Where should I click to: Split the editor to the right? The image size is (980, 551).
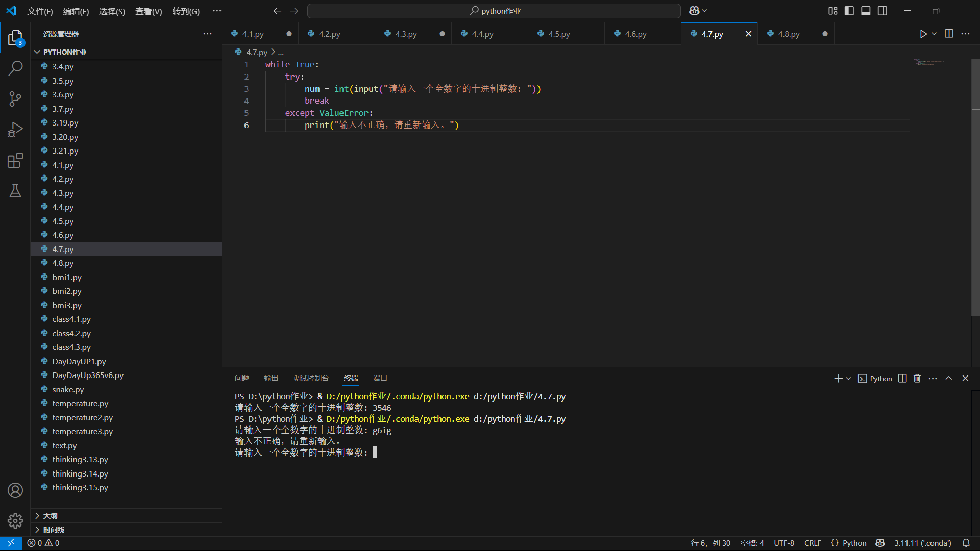point(949,34)
